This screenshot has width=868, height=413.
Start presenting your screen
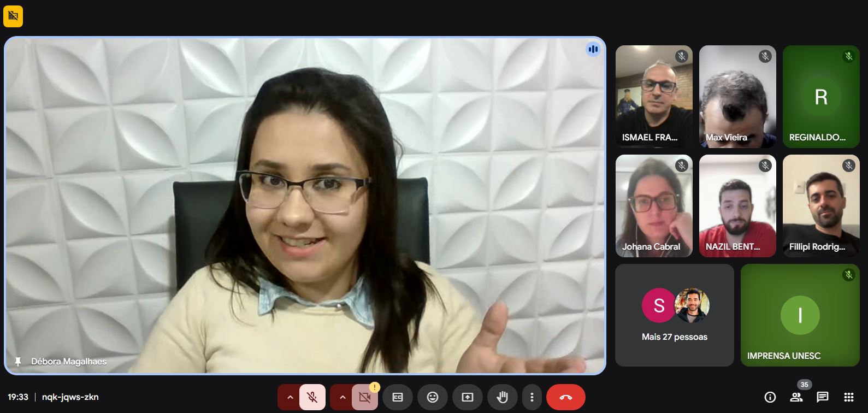pos(468,397)
